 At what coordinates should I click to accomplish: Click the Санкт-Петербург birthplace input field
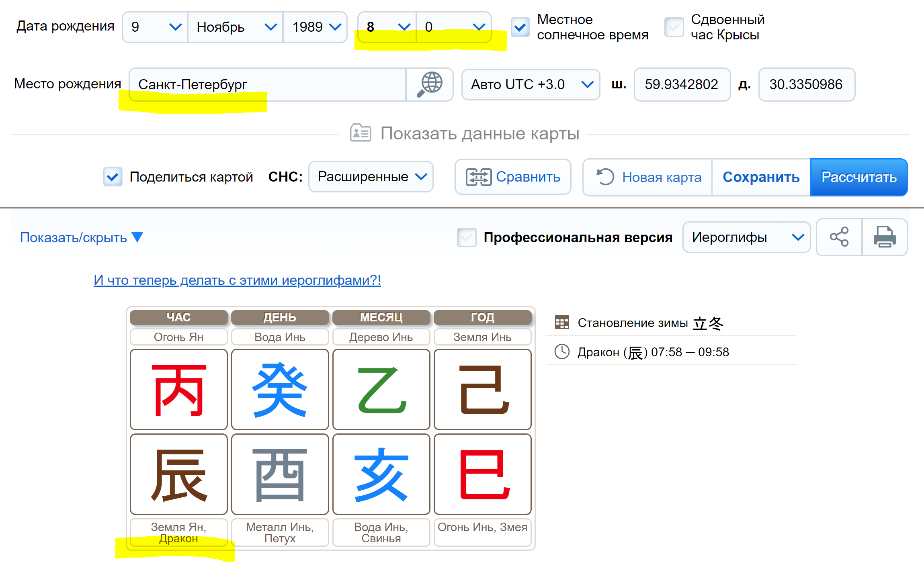click(x=267, y=84)
